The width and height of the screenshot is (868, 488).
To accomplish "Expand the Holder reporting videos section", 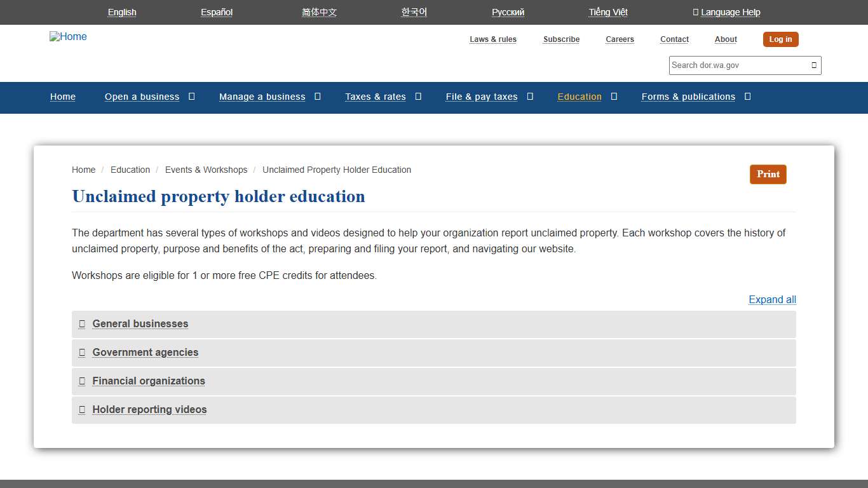I will [149, 410].
